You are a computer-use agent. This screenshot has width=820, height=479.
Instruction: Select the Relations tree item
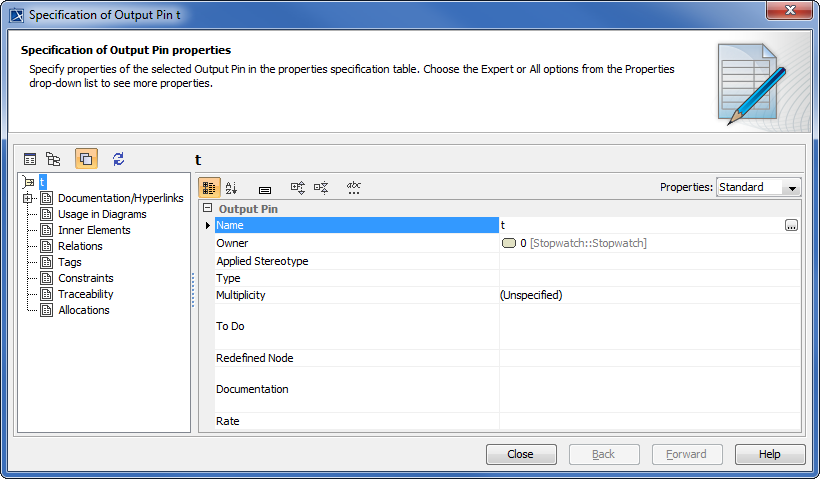click(80, 246)
